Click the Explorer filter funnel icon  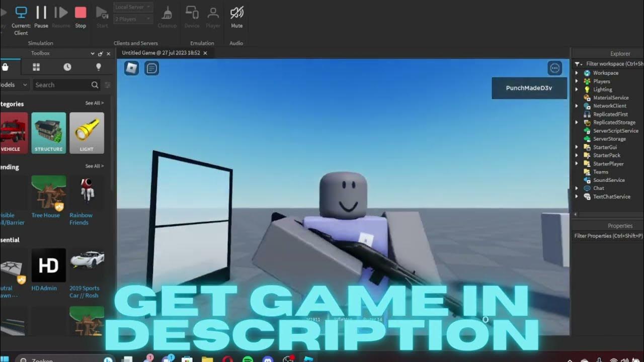578,64
